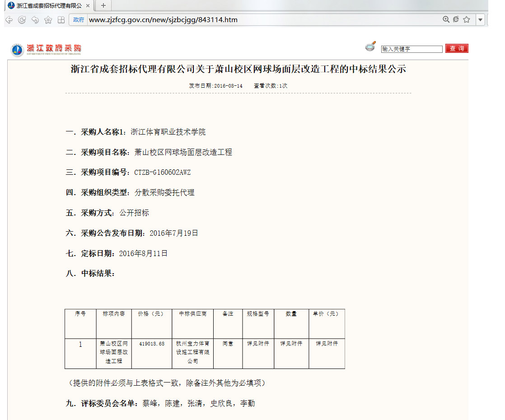This screenshot has width=505, height=420.
Task: Click the magnifying glass search icon on page
Action: point(370,47)
